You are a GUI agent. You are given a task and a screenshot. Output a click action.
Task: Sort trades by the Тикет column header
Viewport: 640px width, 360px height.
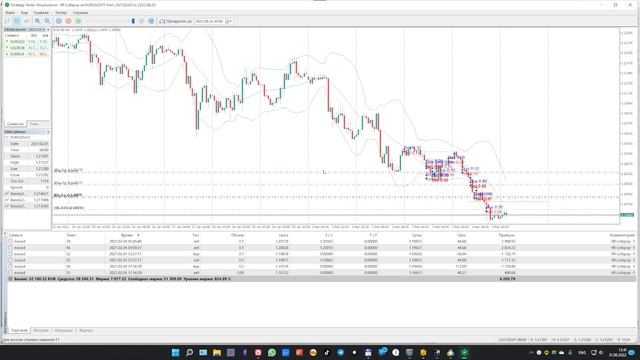click(71, 235)
